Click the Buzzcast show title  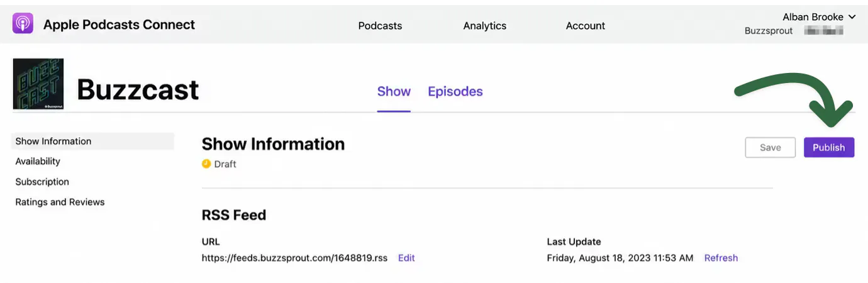coord(138,90)
